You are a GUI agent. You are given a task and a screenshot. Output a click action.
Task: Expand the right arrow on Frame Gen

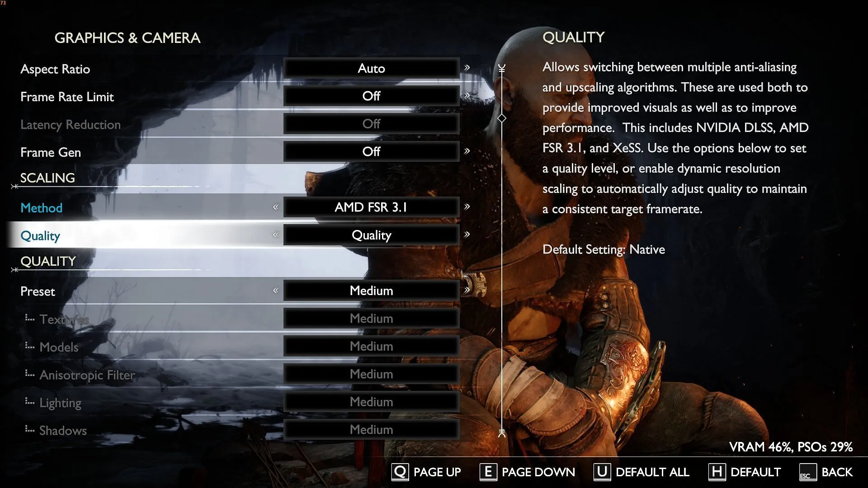tap(467, 151)
